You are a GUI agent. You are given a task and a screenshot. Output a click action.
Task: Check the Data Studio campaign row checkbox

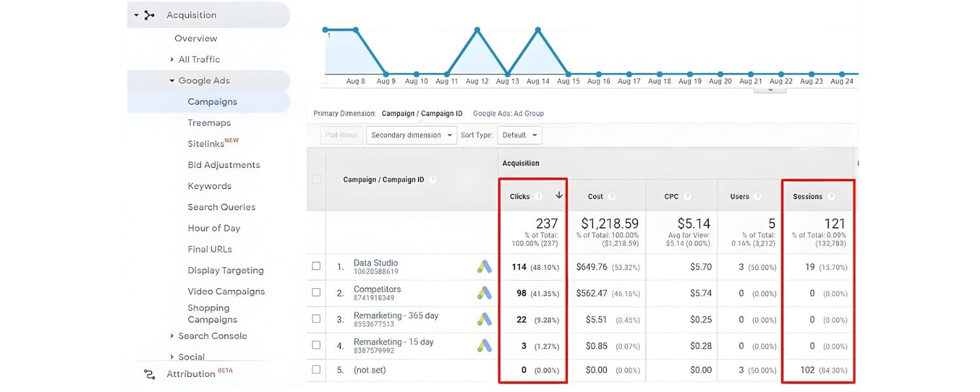[316, 265]
